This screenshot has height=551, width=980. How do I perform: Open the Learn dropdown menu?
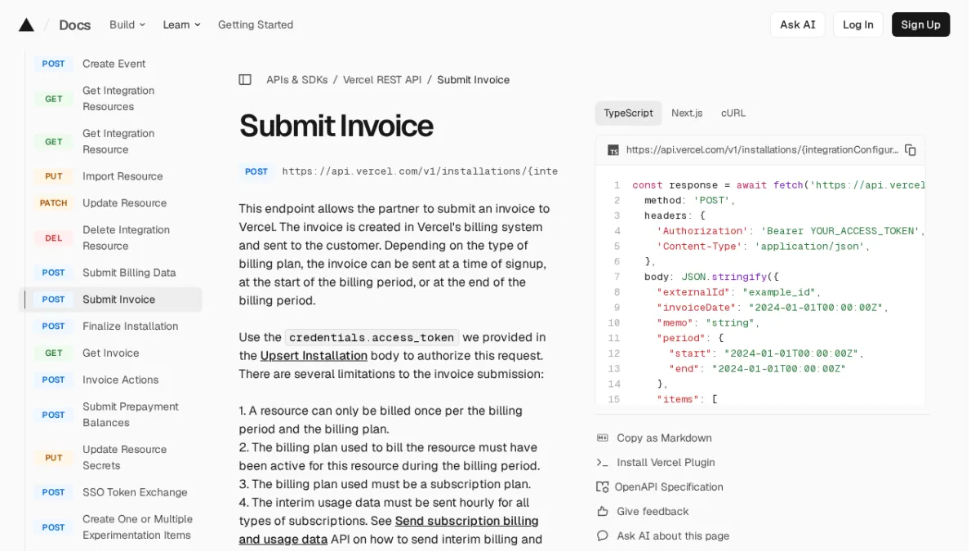click(x=181, y=24)
